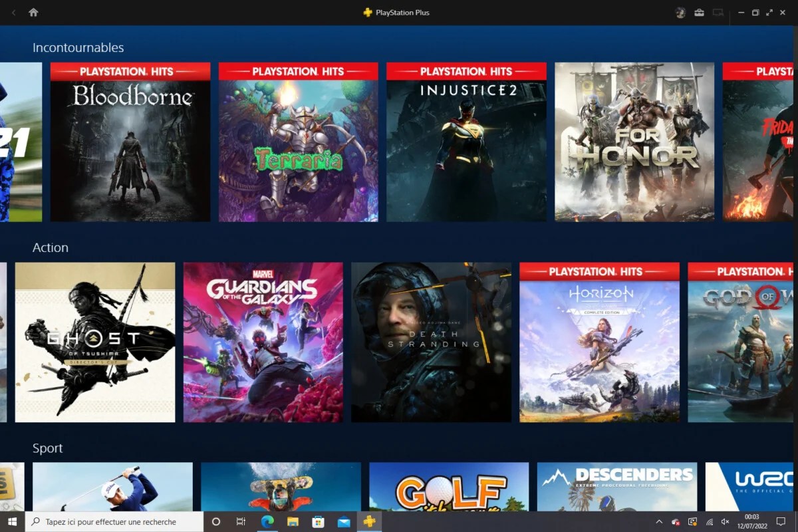Open File Explorer from the taskbar

(x=293, y=522)
